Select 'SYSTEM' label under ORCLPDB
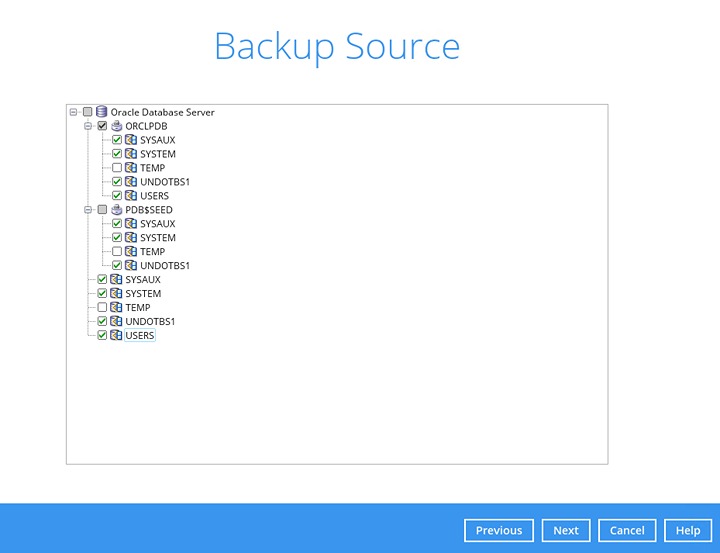Image resolution: width=720 pixels, height=553 pixels. (x=158, y=154)
